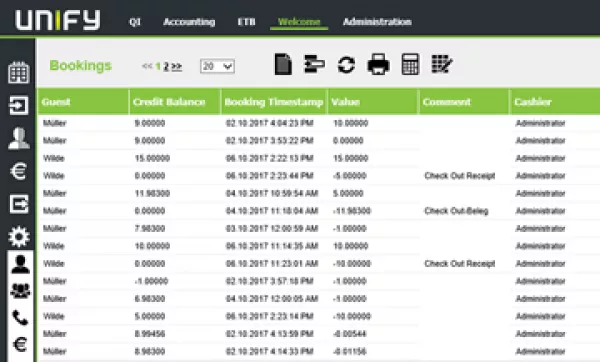Click Check Out Receipt on 2:23:44 PM row
600x362 pixels.
point(460,176)
